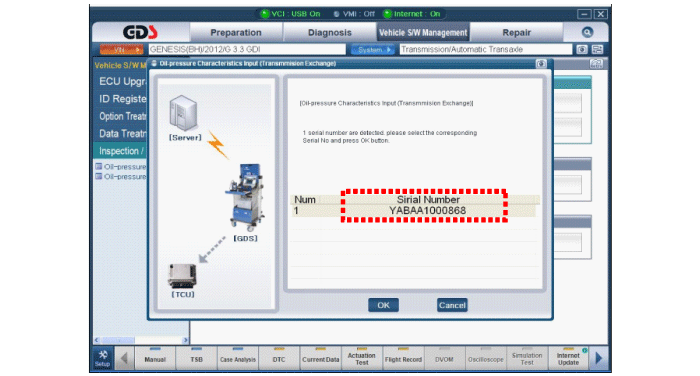700x376 pixels.
Task: Dismiss dialog with Cancel button
Action: pyautogui.click(x=452, y=305)
